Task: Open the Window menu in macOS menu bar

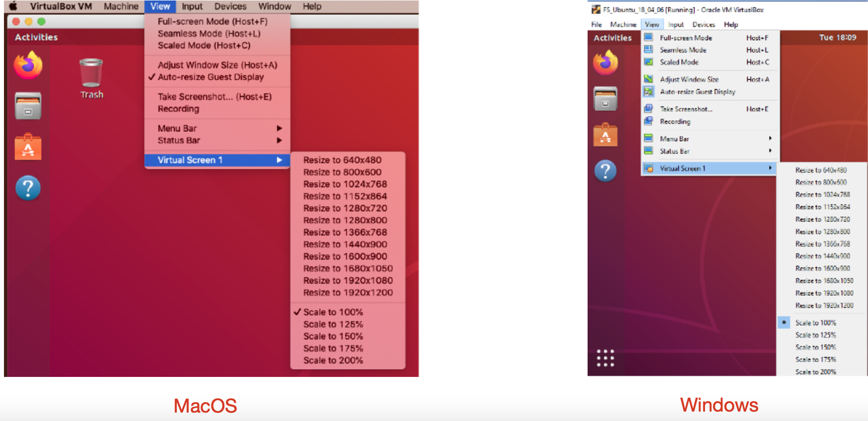Action: [x=274, y=6]
